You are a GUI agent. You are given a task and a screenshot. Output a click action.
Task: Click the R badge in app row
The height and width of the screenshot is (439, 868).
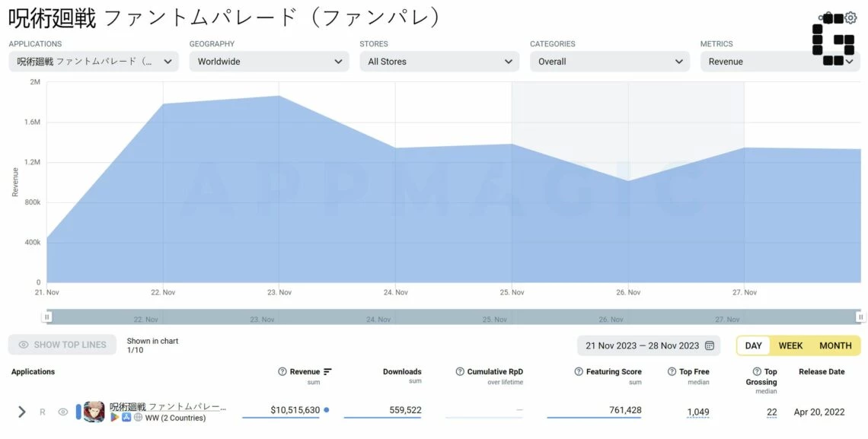(42, 412)
